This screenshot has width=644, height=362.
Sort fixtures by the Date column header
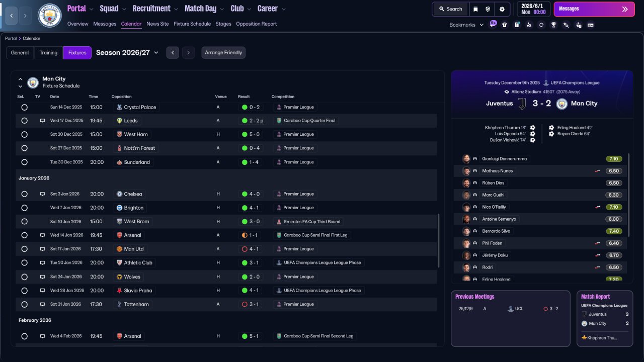tap(54, 97)
